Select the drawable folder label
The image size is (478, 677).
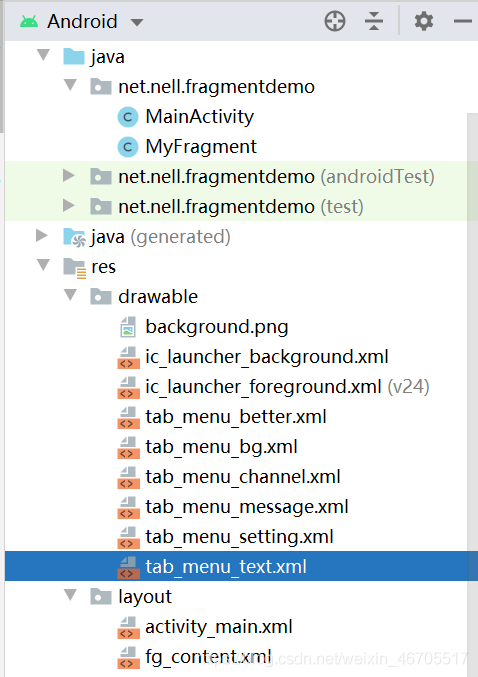click(158, 297)
